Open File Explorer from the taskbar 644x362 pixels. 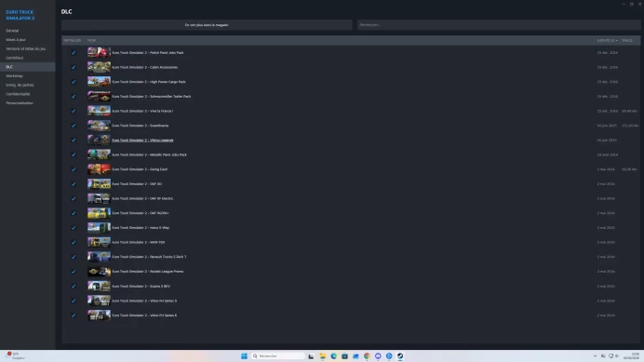click(322, 355)
